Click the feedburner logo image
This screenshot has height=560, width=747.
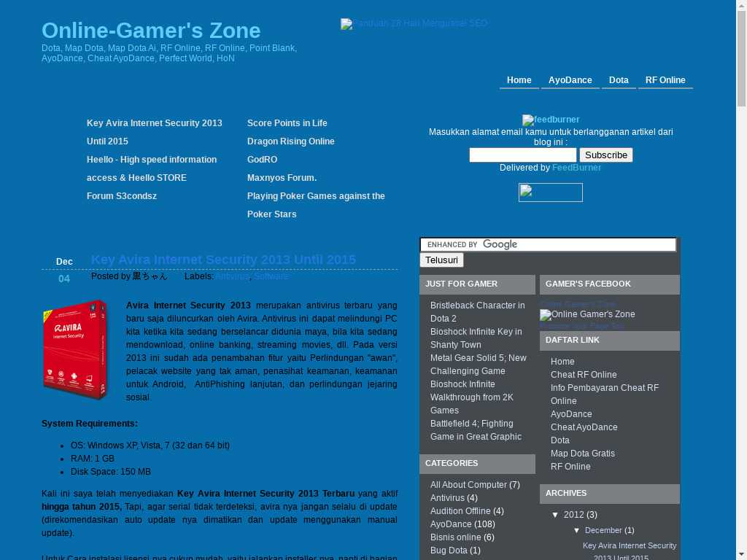click(551, 120)
